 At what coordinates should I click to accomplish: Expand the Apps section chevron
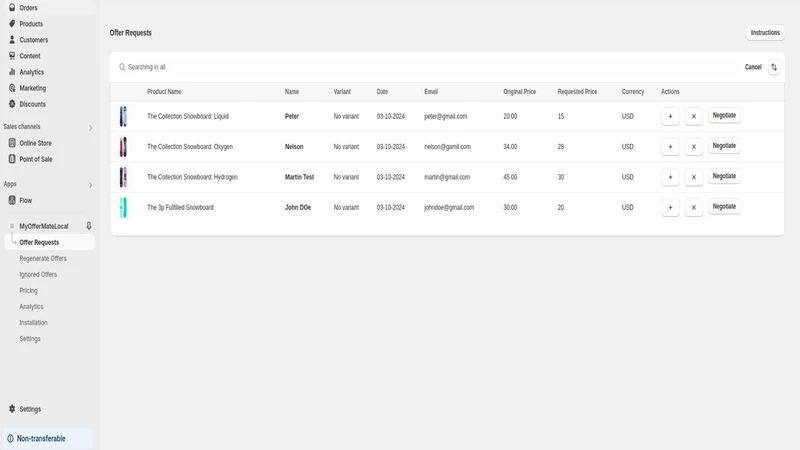point(90,185)
